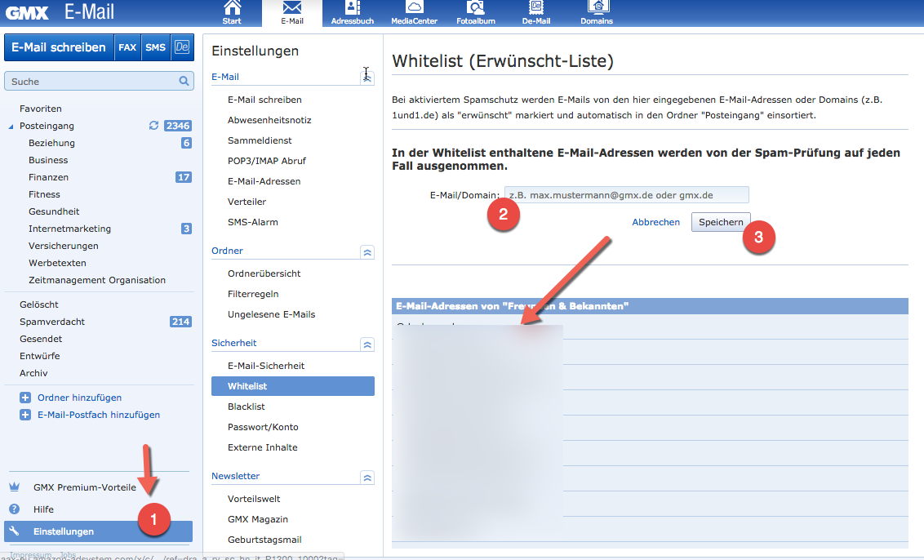Open Ungelesene E-Mails settings
This screenshot has width=924, height=560.
pos(271,314)
